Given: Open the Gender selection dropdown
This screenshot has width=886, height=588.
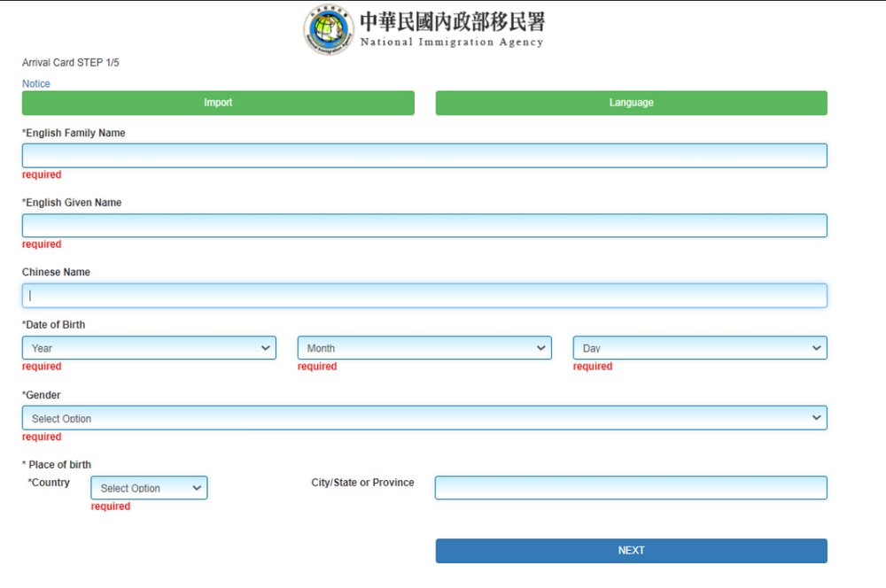Looking at the screenshot, I should [x=424, y=417].
